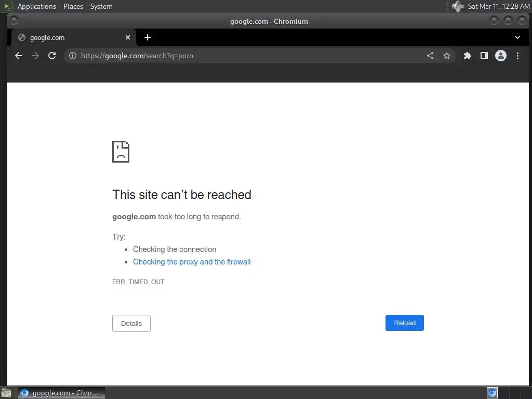The width and height of the screenshot is (532, 399).
Task: Open the Places menu
Action: 73,6
